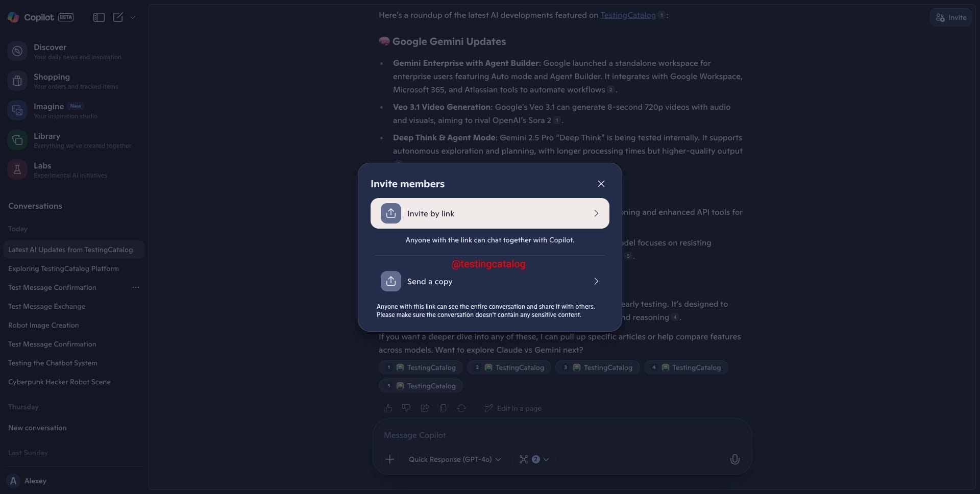The height and width of the screenshot is (494, 980).
Task: Click Edit in a page
Action: point(513,408)
